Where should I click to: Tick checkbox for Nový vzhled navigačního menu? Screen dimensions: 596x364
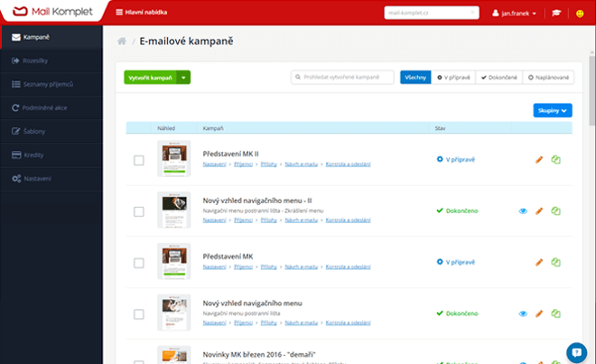(139, 314)
